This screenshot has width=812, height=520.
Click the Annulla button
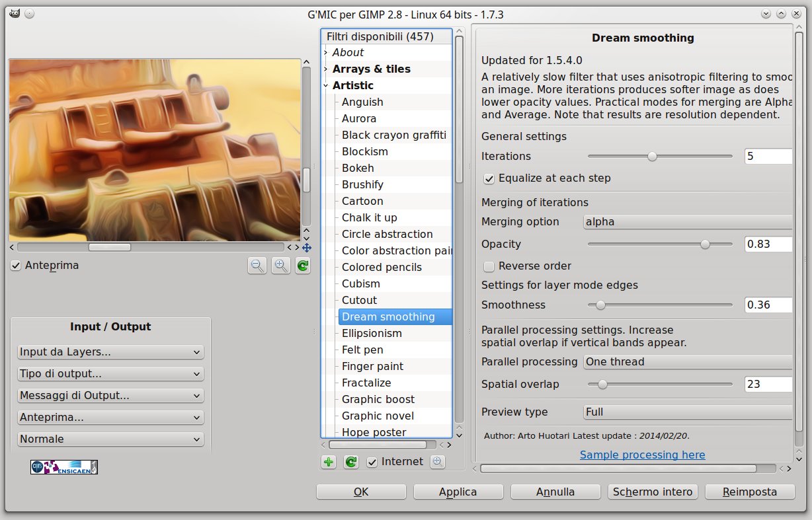pos(555,492)
